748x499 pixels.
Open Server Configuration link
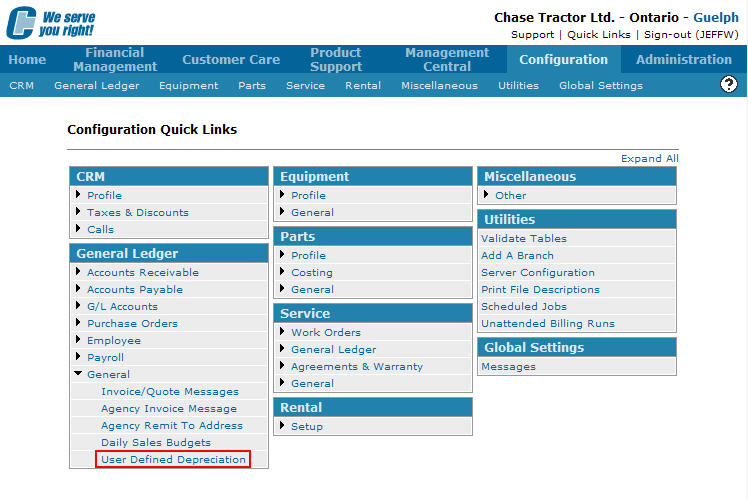point(538,272)
